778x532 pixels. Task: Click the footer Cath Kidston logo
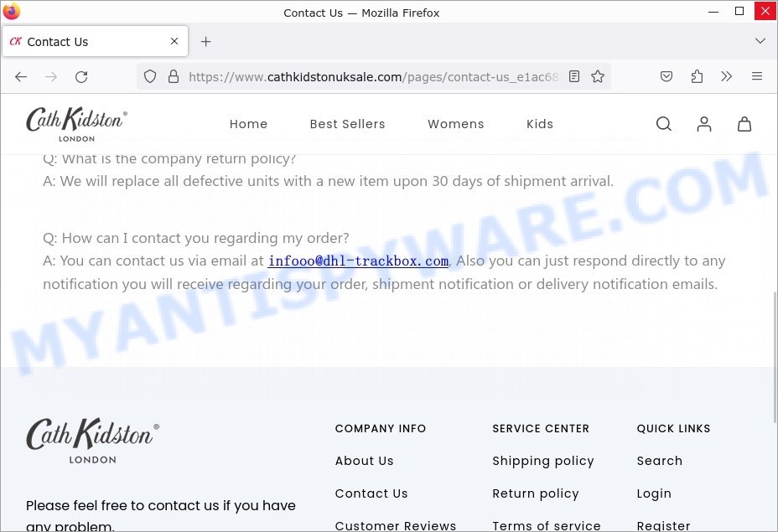pyautogui.click(x=92, y=441)
